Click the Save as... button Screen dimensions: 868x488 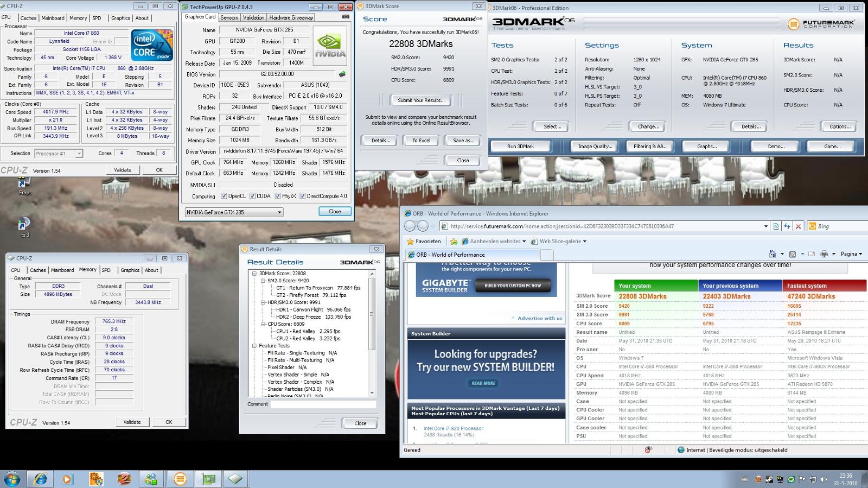pyautogui.click(x=463, y=140)
